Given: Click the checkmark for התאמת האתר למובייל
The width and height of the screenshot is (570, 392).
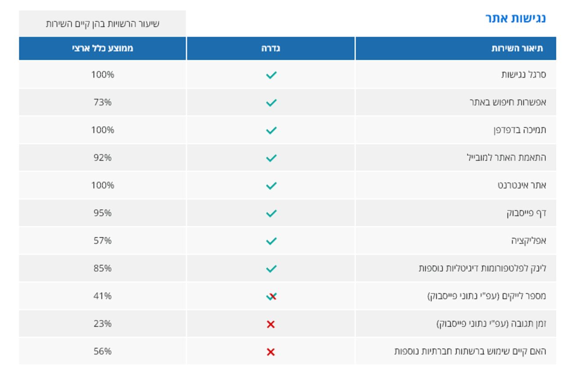Looking at the screenshot, I should (271, 158).
